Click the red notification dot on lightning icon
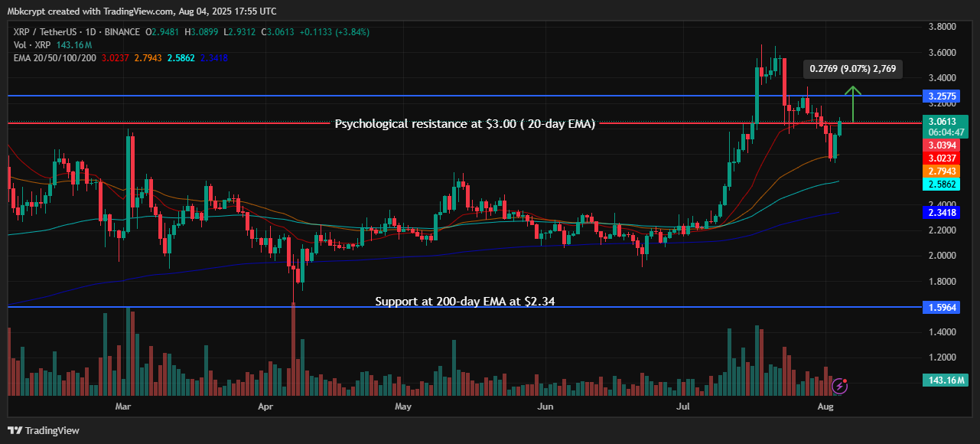The height and width of the screenshot is (444, 980). 847,381
